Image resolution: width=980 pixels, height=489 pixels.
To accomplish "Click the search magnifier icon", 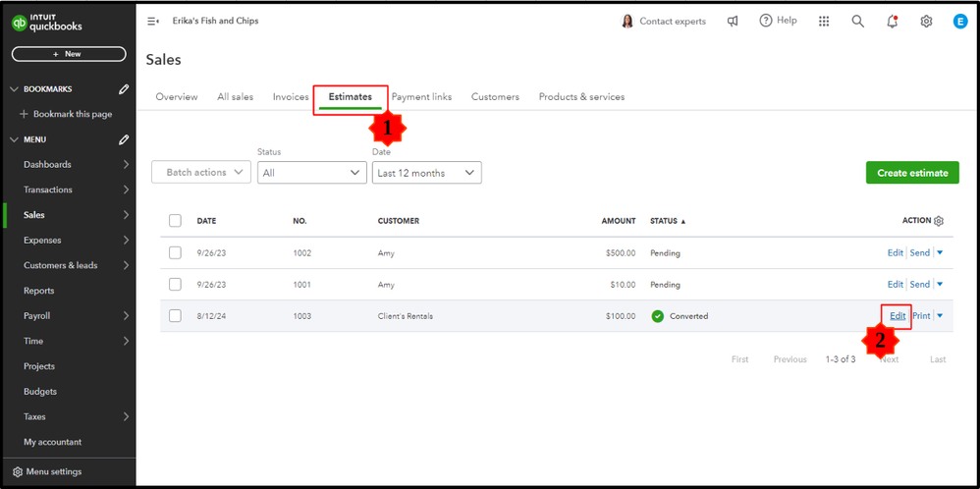I will (858, 22).
